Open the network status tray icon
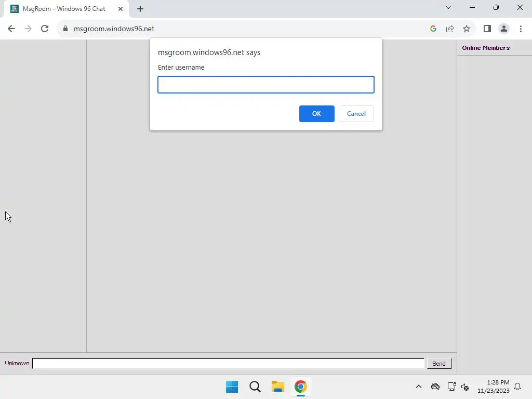This screenshot has width=532, height=399. 451,387
